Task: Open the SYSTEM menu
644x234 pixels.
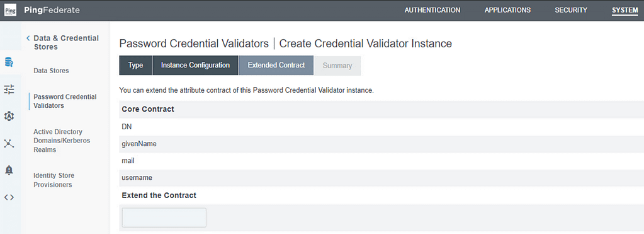Action: (625, 10)
